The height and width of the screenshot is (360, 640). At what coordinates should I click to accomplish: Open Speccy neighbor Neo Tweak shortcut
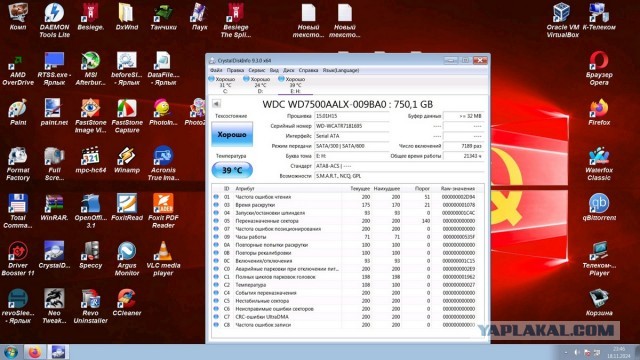coord(54,306)
